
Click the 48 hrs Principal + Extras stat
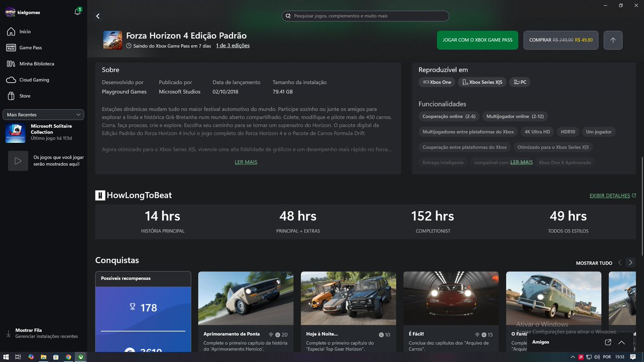[x=298, y=222]
